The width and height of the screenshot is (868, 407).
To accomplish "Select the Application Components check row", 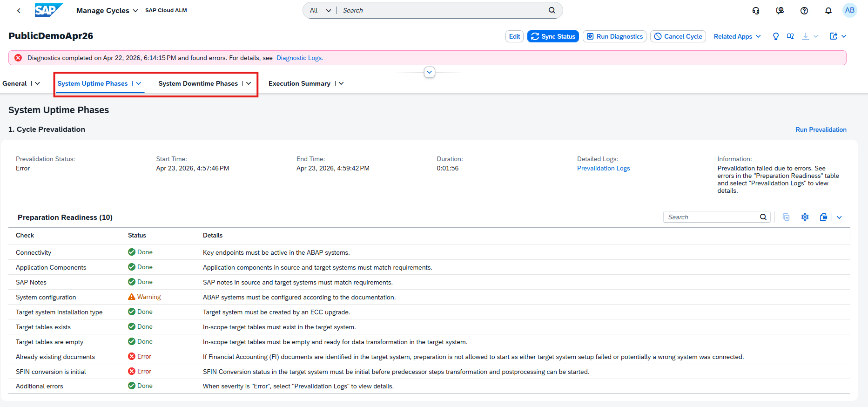I will coord(429,267).
